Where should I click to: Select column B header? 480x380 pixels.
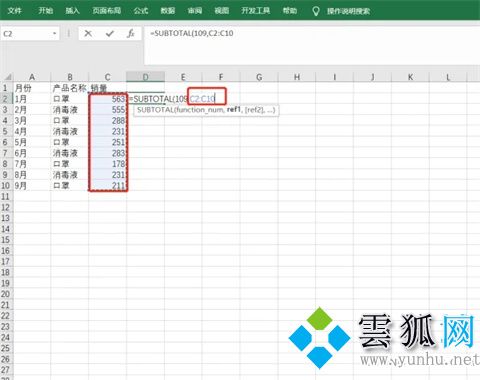coord(70,77)
